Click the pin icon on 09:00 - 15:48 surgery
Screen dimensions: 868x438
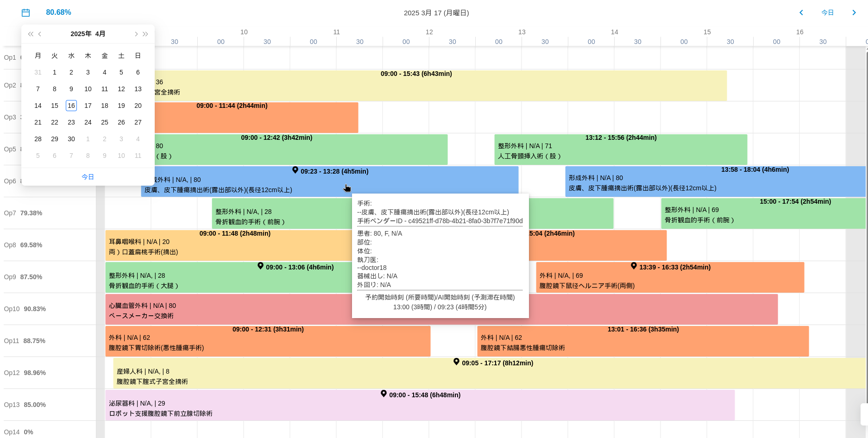point(384,394)
